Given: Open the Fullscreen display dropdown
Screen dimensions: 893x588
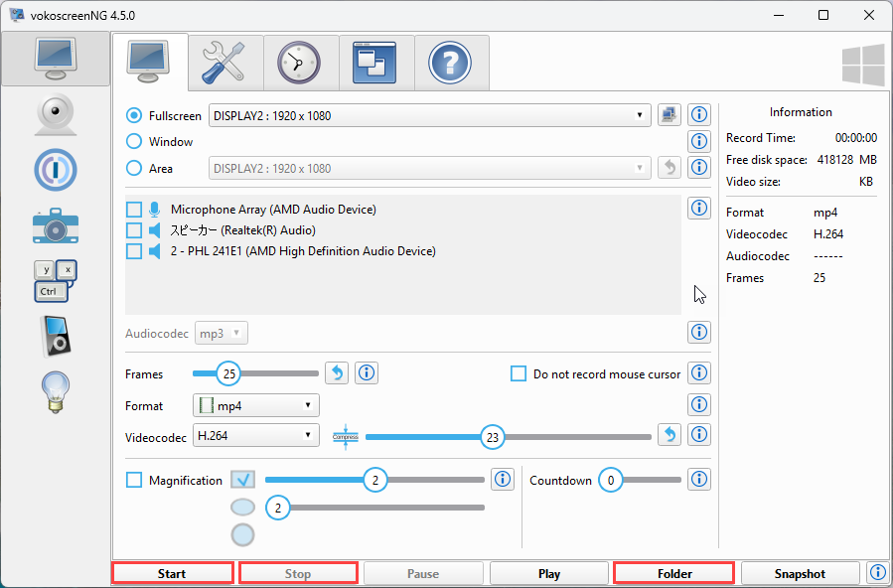Looking at the screenshot, I should click(x=430, y=115).
